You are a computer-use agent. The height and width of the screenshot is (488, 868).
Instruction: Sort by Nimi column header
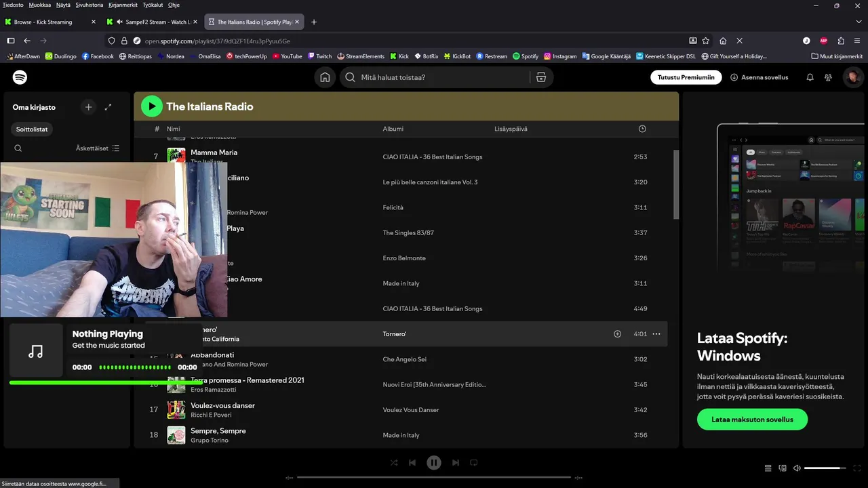click(x=174, y=129)
